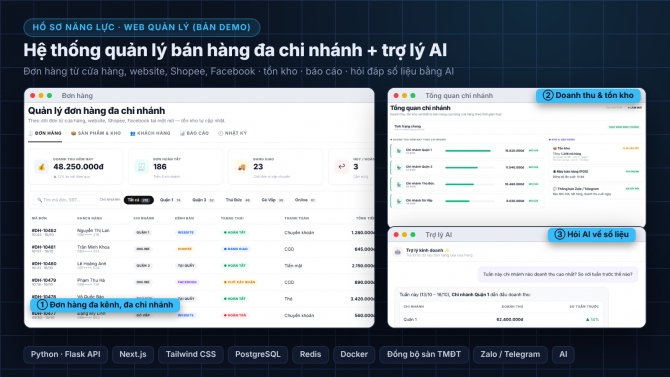Viewport: 670px width, 377px height.
Task: Click the 82.400.000đ revenue value
Action: point(510,320)
